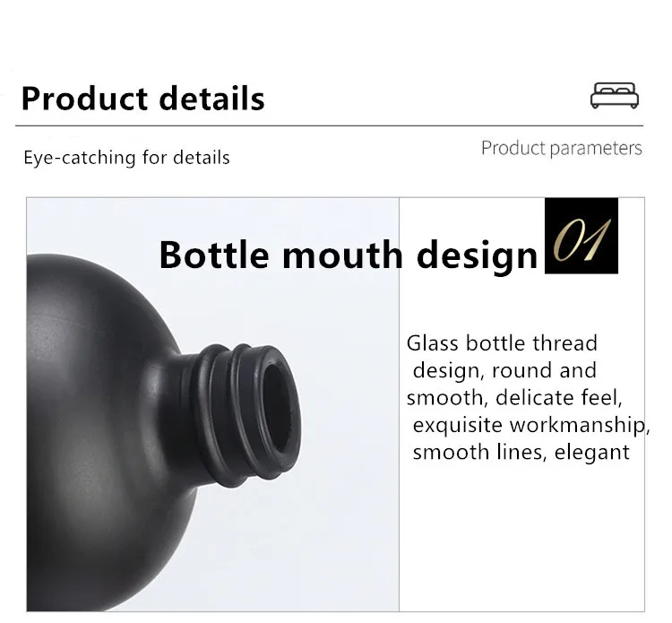The image size is (672, 623).
Task: Click the Bottle mouth design title
Action: pyautogui.click(x=348, y=255)
